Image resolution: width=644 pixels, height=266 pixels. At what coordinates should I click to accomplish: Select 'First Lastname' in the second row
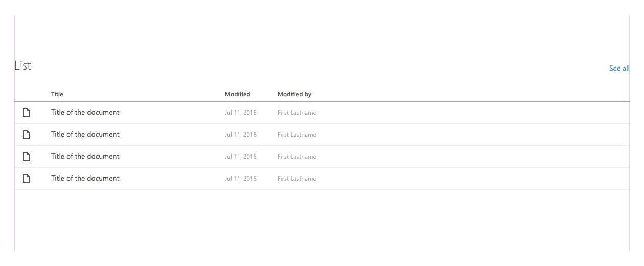pyautogui.click(x=296, y=135)
